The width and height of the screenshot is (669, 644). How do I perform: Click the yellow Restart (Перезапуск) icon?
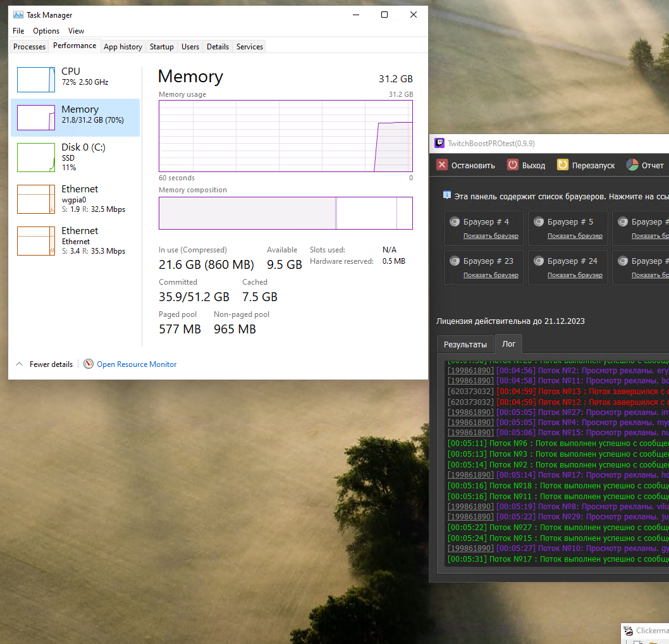562,165
